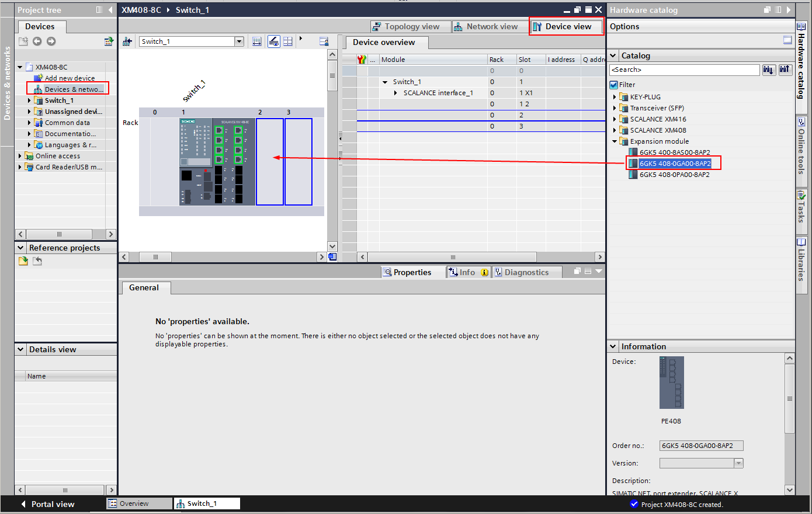Click the Add new device tree entry

click(70, 78)
